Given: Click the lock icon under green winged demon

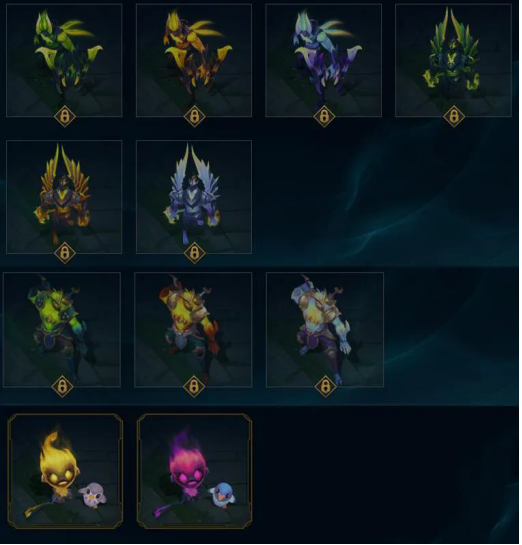Looking at the screenshot, I should 454,116.
